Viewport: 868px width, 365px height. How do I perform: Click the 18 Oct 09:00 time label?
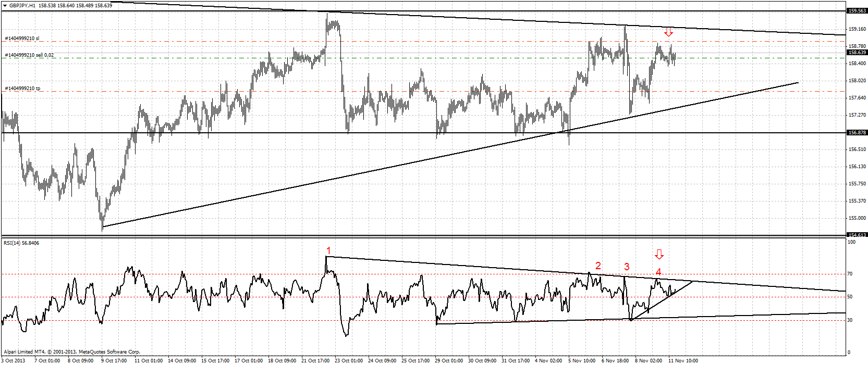pos(282,361)
